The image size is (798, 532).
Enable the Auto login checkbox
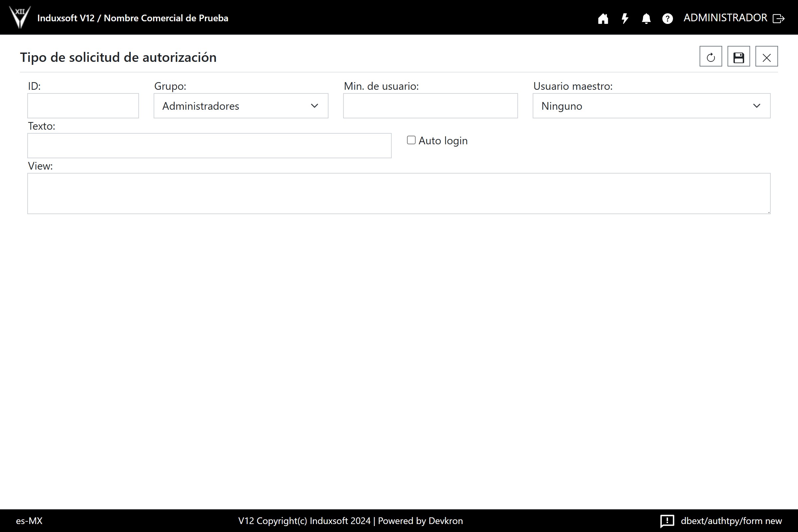tap(411, 140)
